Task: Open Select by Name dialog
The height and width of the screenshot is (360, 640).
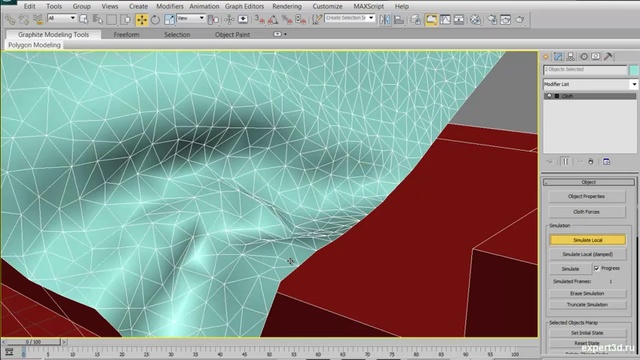Action: pyautogui.click(x=98, y=19)
